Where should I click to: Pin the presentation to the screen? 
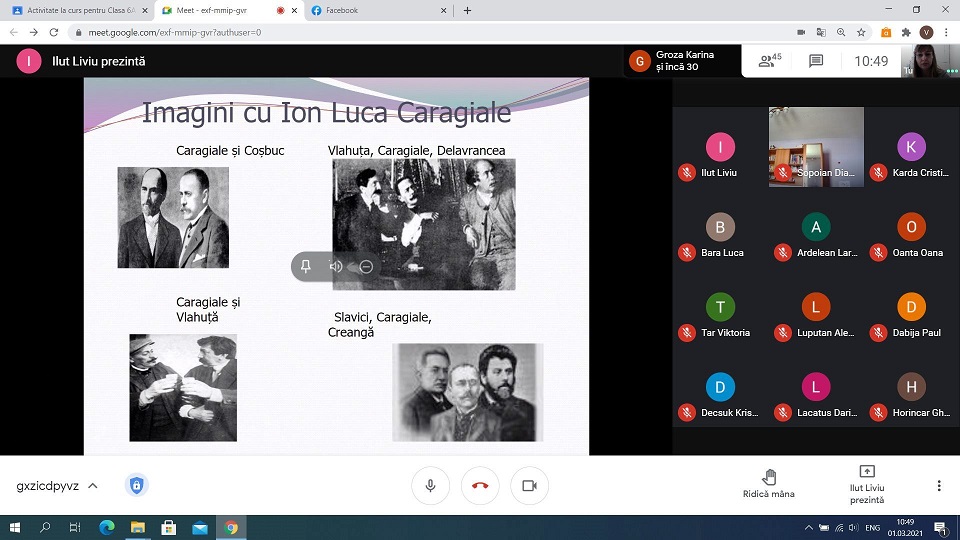coord(306,266)
